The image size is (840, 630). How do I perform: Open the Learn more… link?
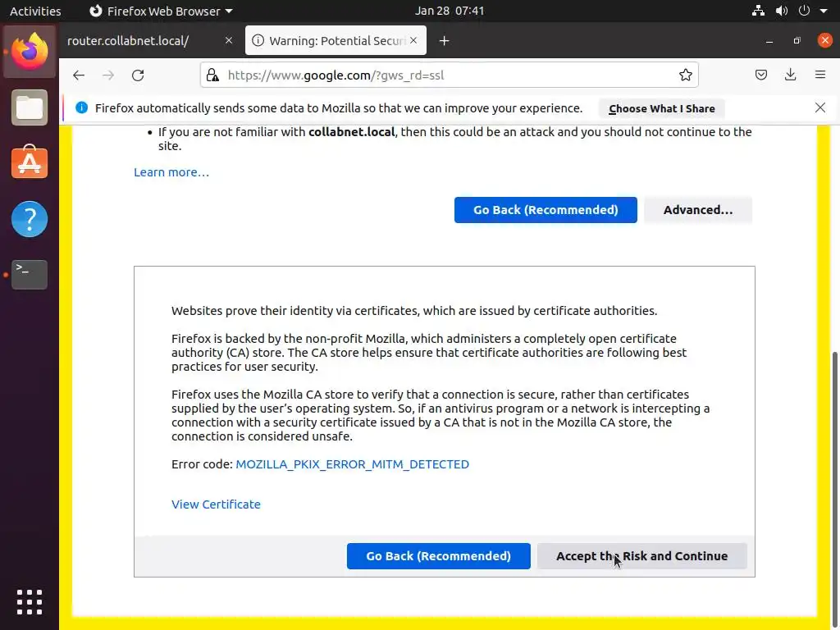pos(171,172)
